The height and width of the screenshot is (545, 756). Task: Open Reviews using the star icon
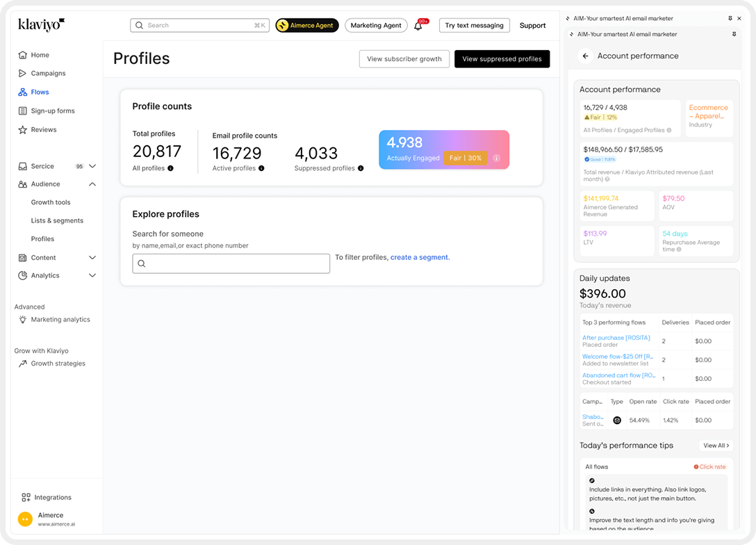point(22,129)
